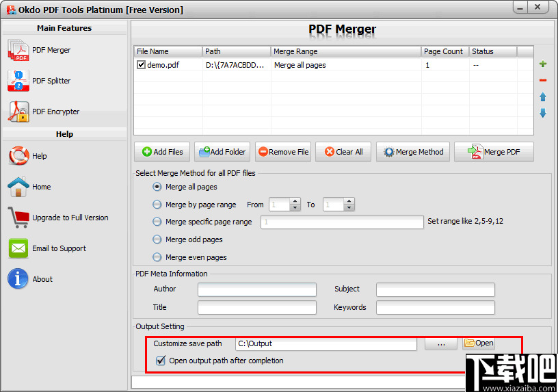Screen dimensions: 558x392
Task: Increase the To page spinner value
Action: click(349, 201)
